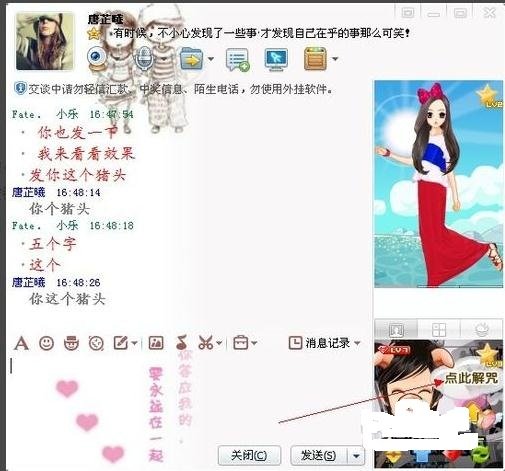This screenshot has height=471, width=505.
Task: Expand the applications dropdown arrow
Action: click(x=335, y=59)
